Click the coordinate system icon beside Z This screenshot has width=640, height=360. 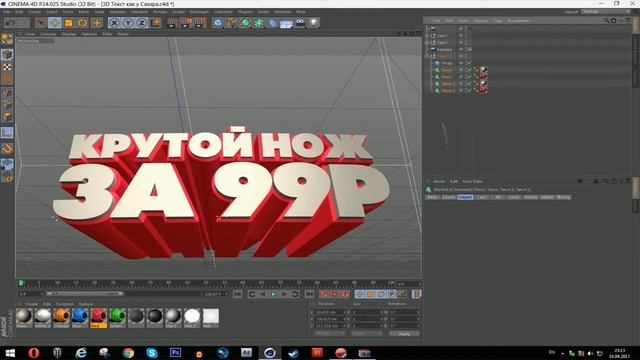[156, 22]
